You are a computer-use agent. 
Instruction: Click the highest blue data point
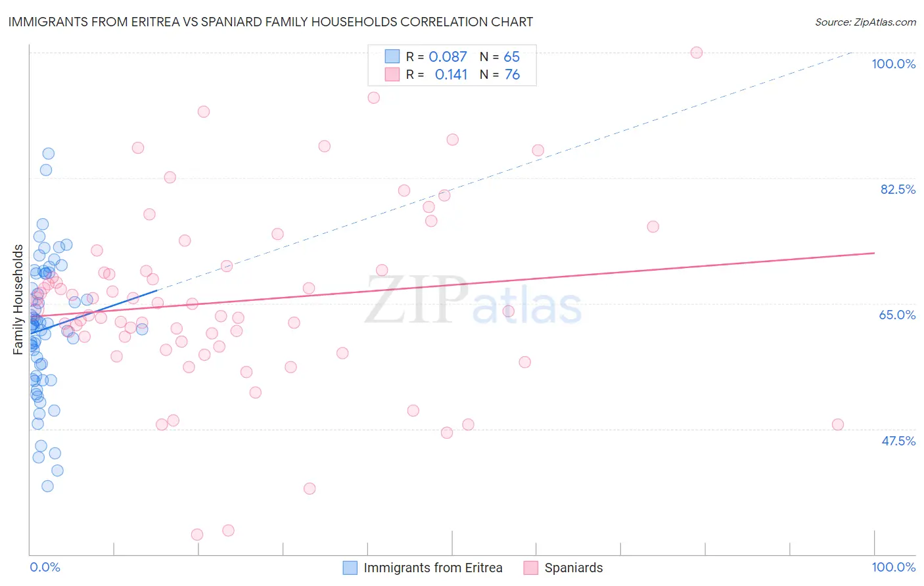coord(48,154)
